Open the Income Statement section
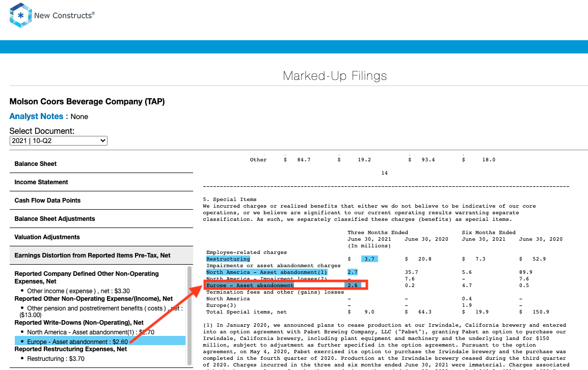Screen dimensions: 588x370 click(x=101, y=182)
